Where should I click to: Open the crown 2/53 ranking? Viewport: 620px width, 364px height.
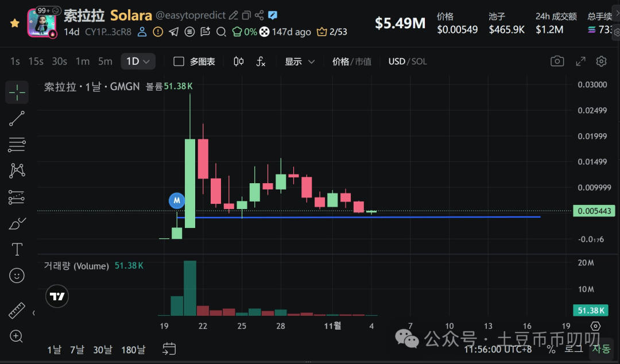point(332,32)
